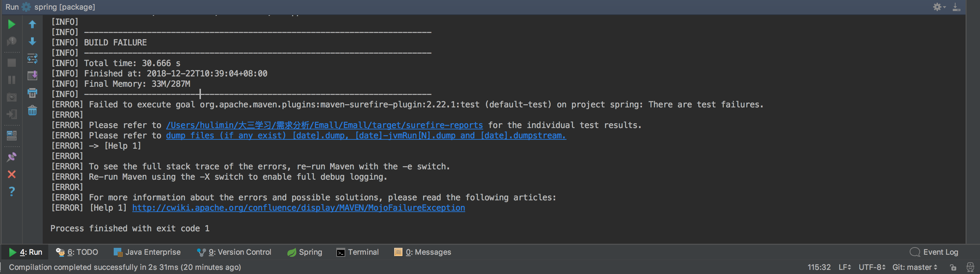Viewport: 980px width, 274px height.
Task: Open the Git: master branch menu
Action: click(x=915, y=267)
